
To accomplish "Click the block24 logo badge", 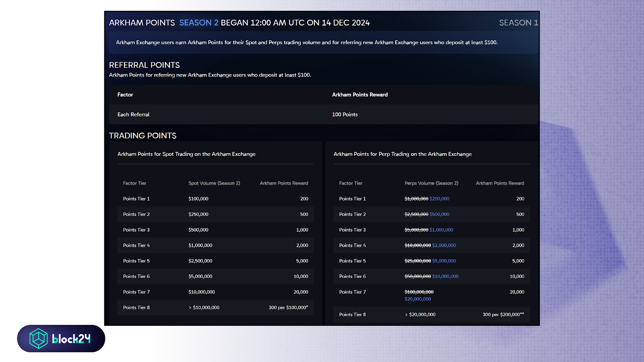I will pos(61,339).
